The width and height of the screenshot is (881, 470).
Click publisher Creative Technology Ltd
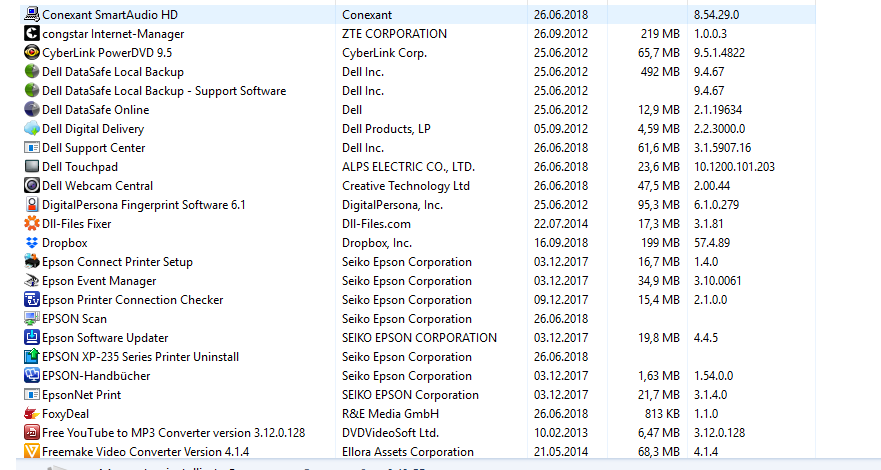pyautogui.click(x=406, y=185)
